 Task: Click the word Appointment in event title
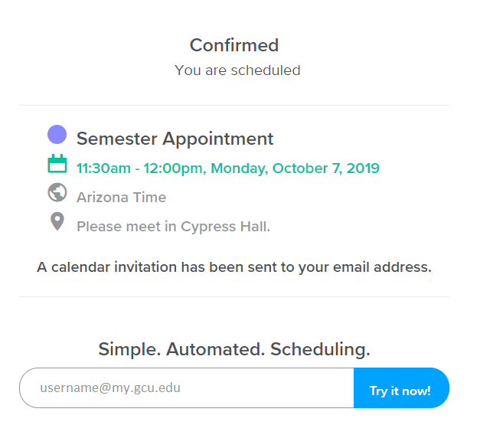click(x=217, y=139)
